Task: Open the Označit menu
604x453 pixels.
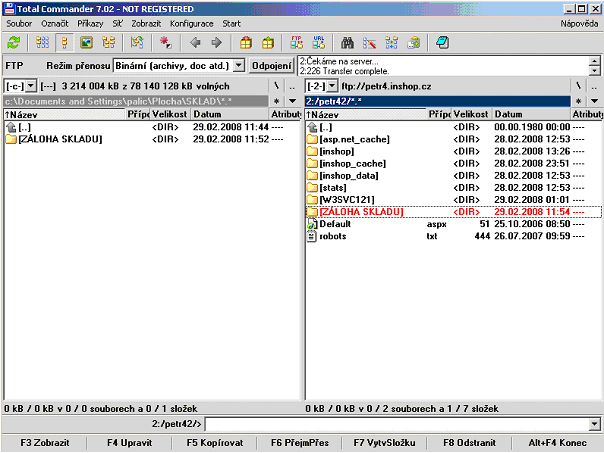Action: [x=55, y=23]
